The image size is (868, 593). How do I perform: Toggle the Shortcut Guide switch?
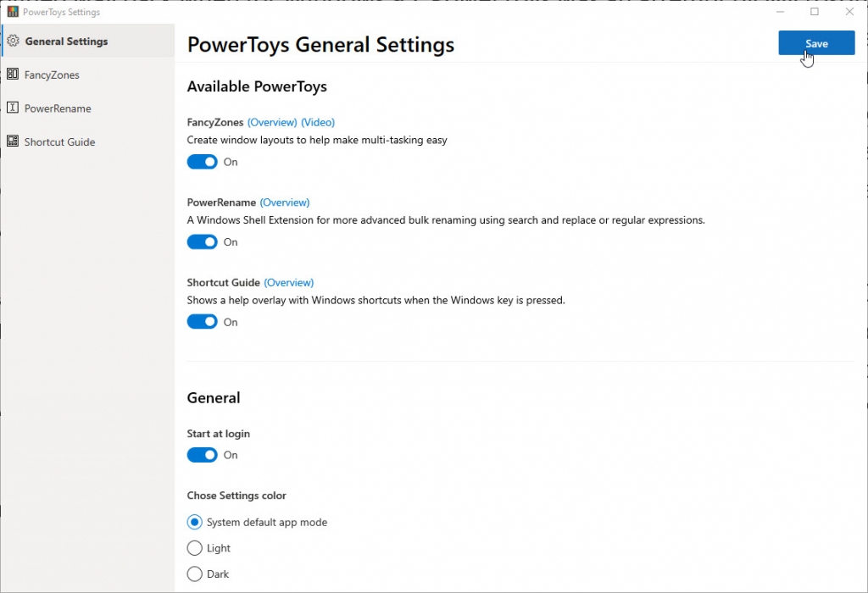[x=202, y=321]
